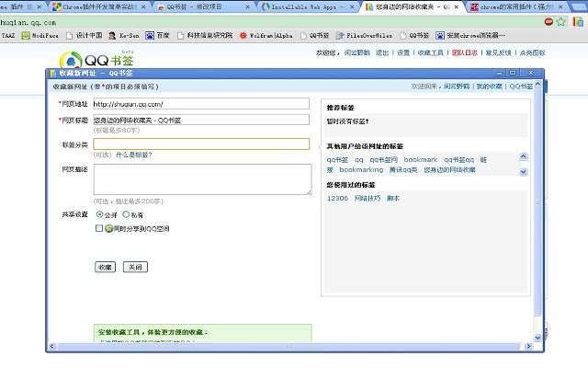
Task: Add the qq书签网 tag
Action: (x=384, y=160)
